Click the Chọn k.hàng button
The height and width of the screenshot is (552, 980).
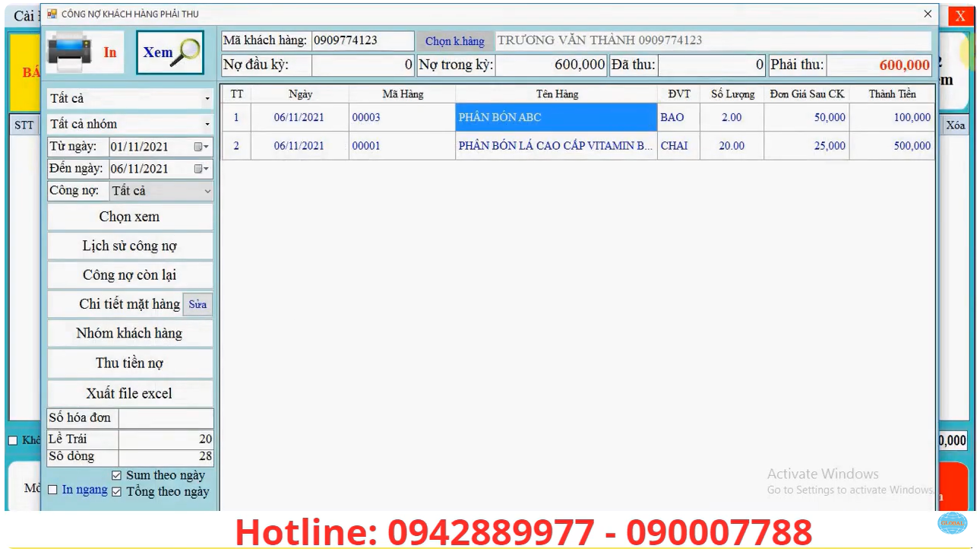click(454, 41)
